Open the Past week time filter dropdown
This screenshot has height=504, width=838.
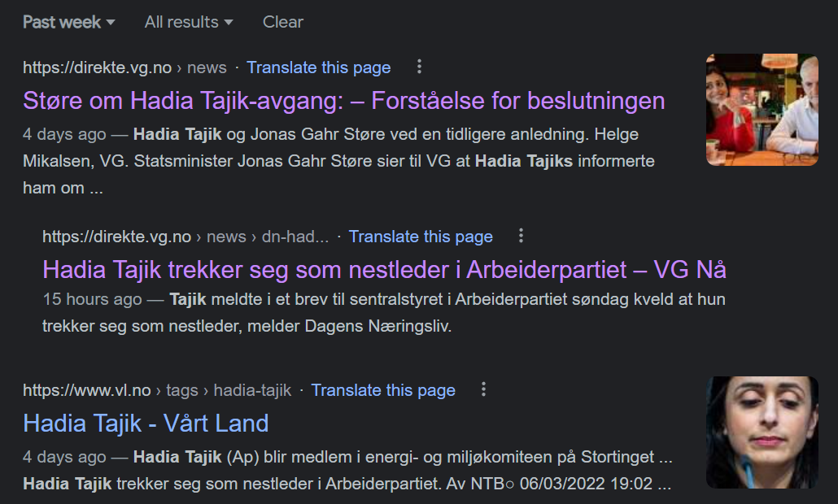pos(68,22)
